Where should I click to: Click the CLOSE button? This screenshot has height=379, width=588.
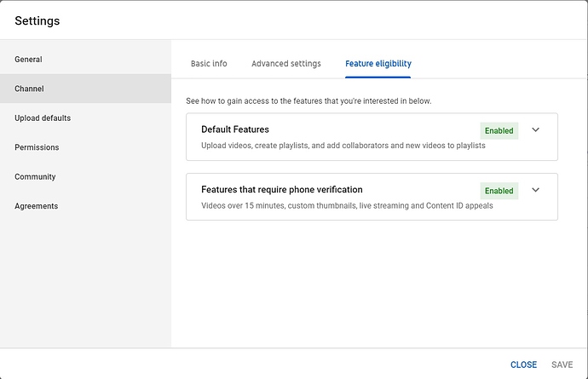pos(523,365)
